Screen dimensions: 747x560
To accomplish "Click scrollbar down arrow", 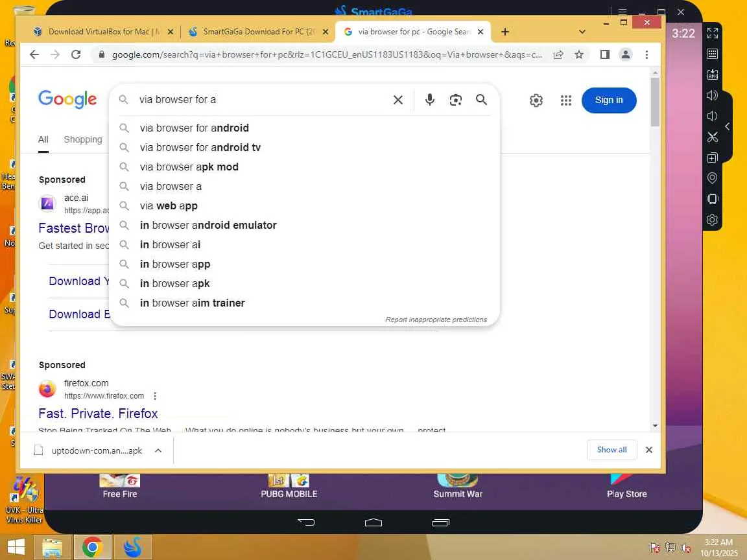I will pos(655,426).
